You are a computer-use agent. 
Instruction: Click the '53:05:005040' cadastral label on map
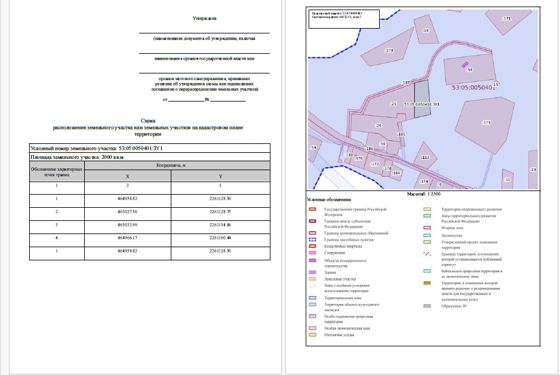[472, 87]
